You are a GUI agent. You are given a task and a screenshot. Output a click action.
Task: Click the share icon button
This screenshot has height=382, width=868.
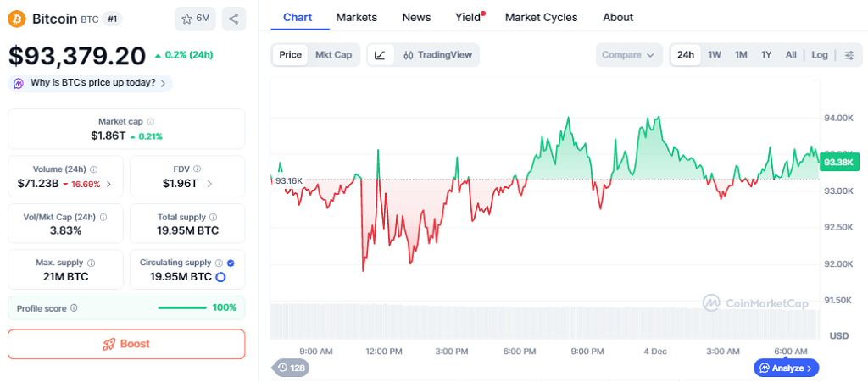tap(234, 19)
